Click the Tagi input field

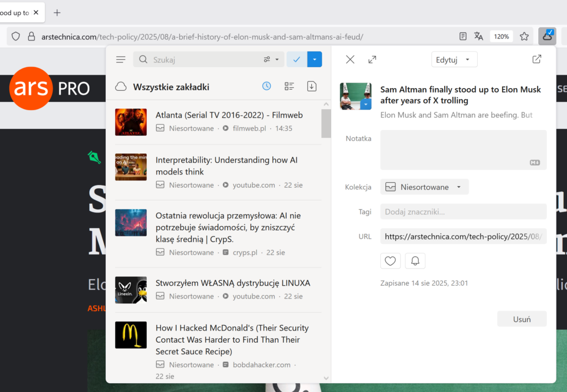pyautogui.click(x=463, y=212)
